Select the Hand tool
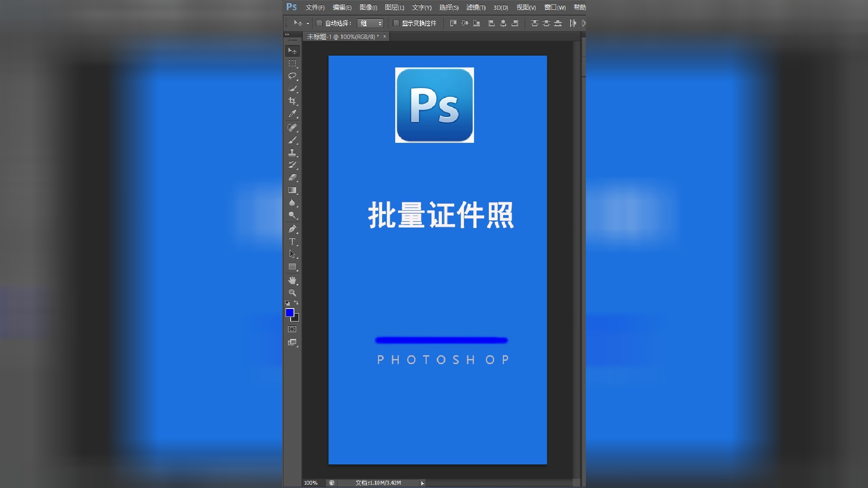 coord(292,280)
